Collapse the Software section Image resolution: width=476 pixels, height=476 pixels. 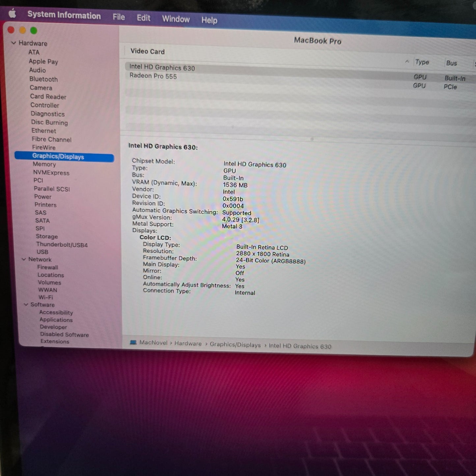[x=26, y=304]
